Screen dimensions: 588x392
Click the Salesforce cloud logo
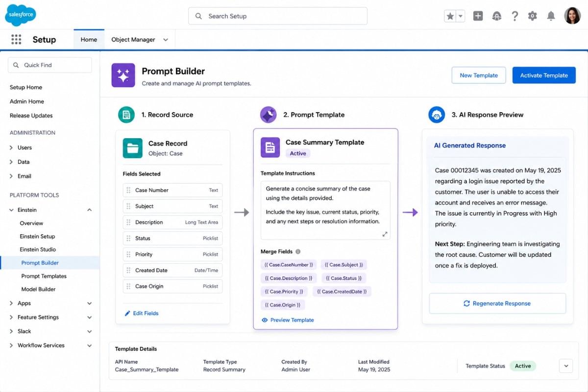pyautogui.click(x=21, y=15)
